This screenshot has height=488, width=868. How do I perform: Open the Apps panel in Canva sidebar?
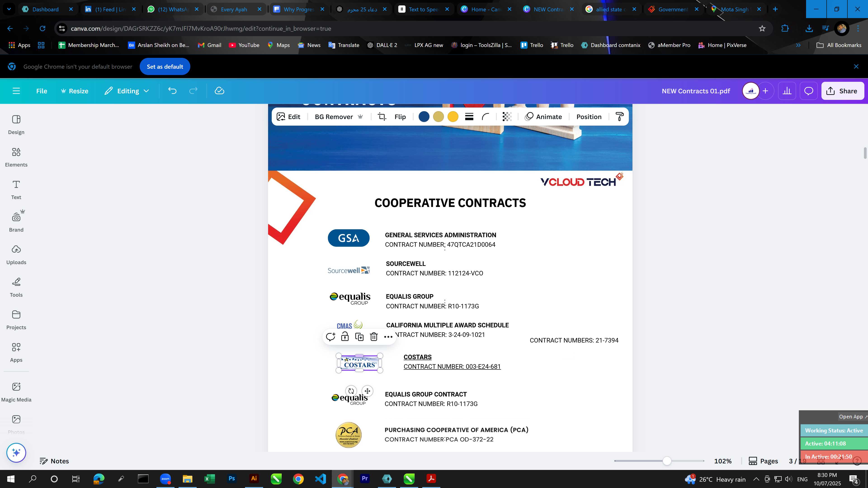point(16,353)
